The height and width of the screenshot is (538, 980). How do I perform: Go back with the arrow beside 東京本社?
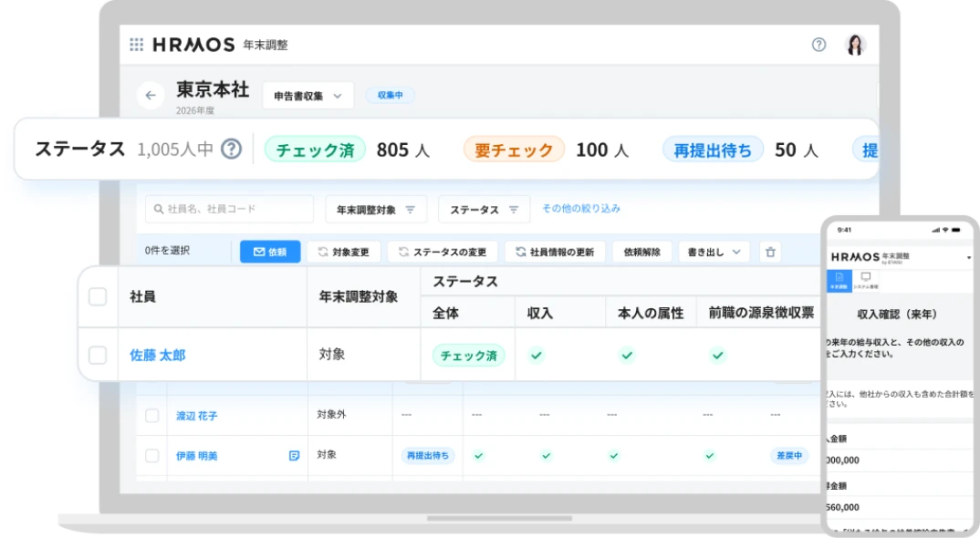click(151, 95)
